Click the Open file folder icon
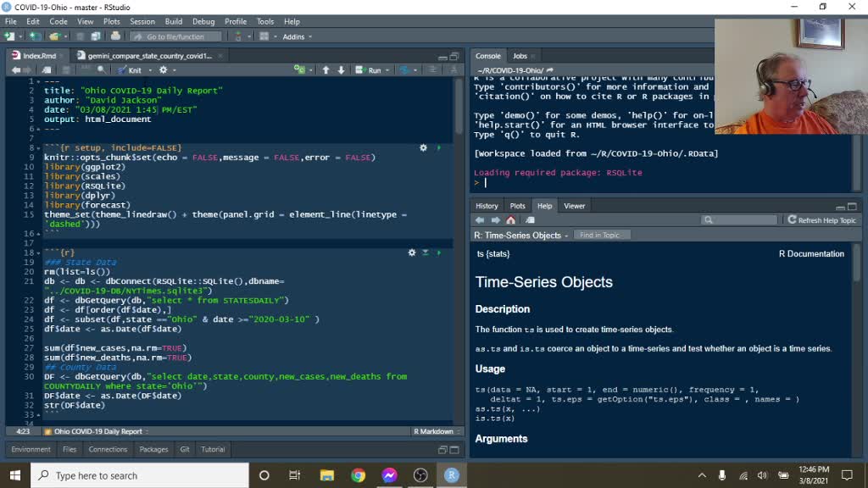 coord(53,36)
